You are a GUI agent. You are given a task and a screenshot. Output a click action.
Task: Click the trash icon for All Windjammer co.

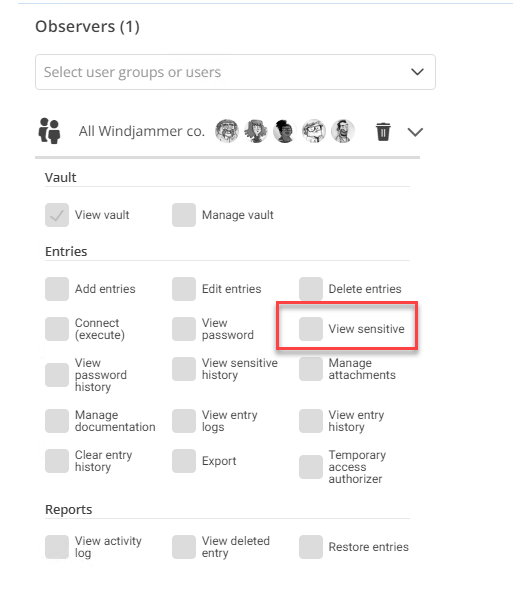pyautogui.click(x=383, y=132)
